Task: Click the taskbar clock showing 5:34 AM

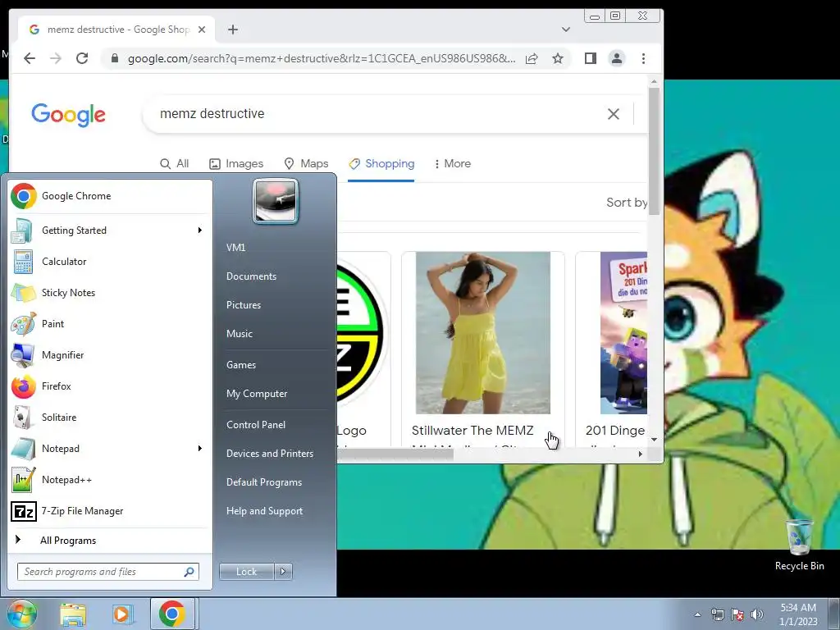Action: coord(797,614)
